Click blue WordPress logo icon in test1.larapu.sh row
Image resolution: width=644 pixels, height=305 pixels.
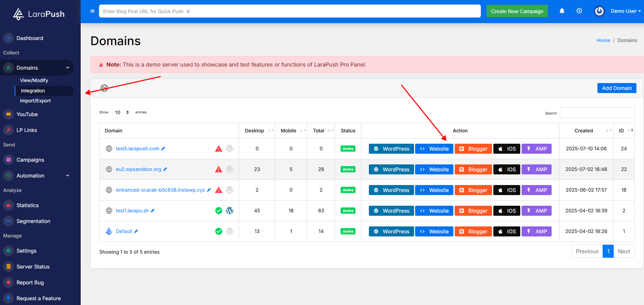coord(230,211)
